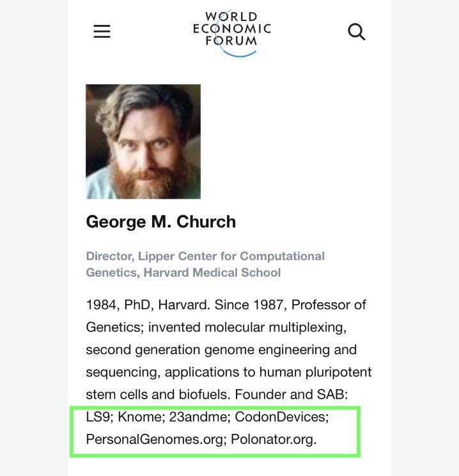459x476 pixels.
Task: Click "Director, Lipper Center for Computational" subtitle line
Action: pyautogui.click(x=205, y=256)
